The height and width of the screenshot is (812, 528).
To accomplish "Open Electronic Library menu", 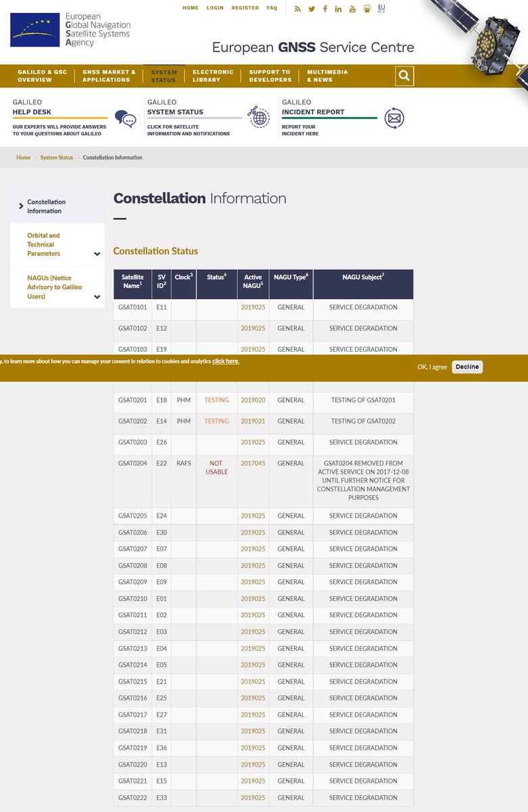I will click(213, 76).
